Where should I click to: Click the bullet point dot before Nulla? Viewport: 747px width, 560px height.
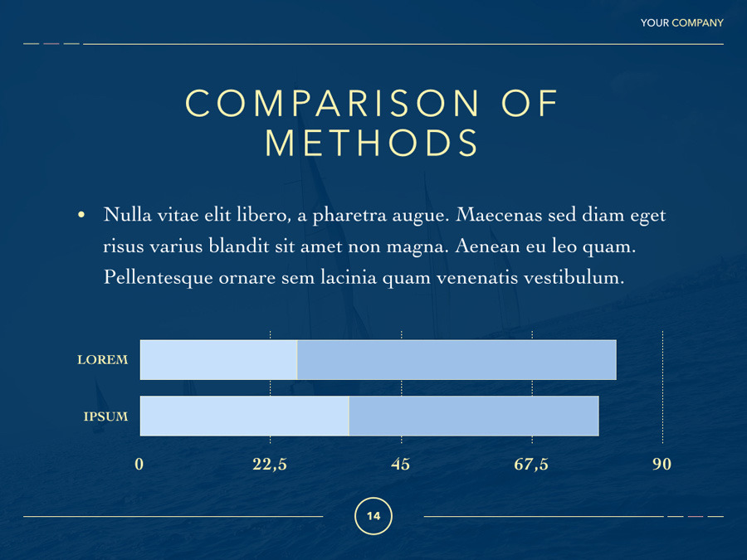coord(81,216)
